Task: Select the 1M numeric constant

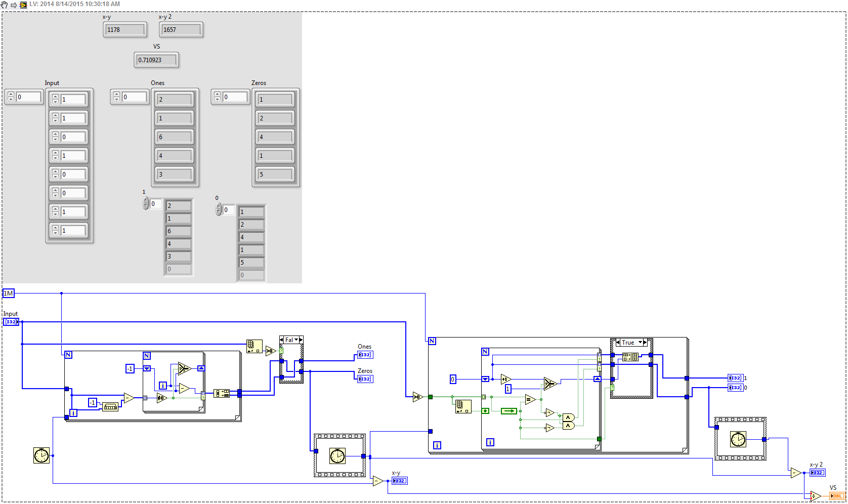Action: click(9, 293)
